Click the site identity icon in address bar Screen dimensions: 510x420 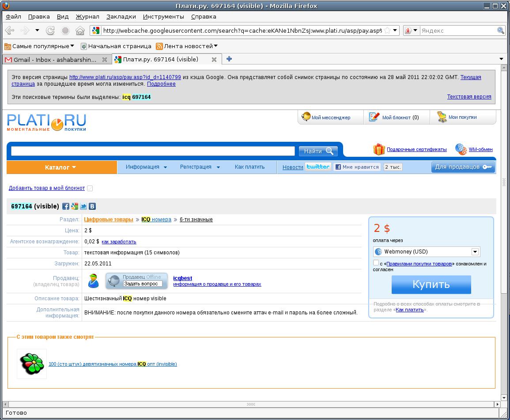click(96, 30)
